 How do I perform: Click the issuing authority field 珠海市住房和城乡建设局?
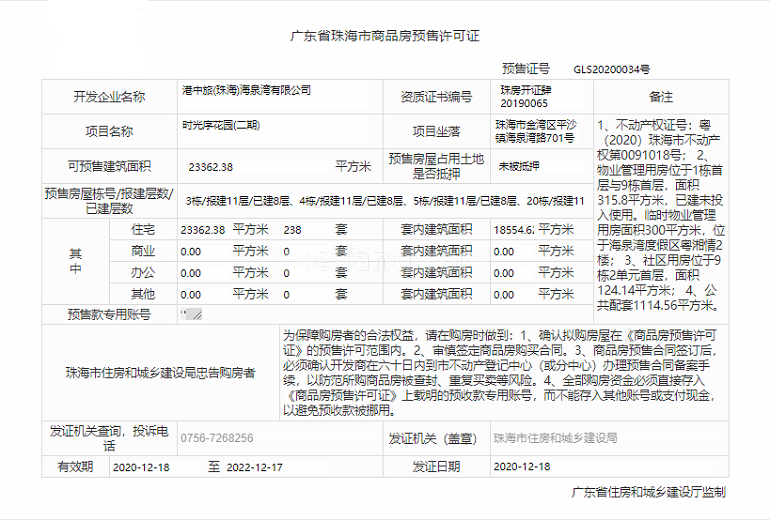point(556,438)
